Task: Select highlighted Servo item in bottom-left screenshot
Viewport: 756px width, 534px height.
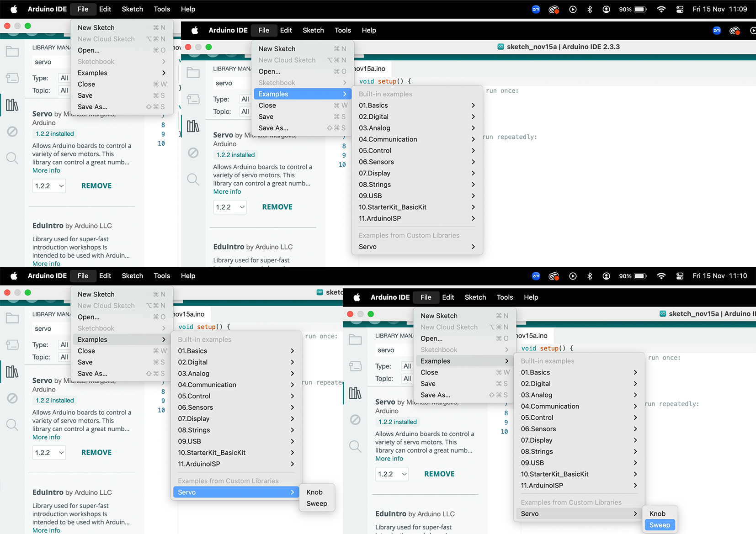Action: 236,492
